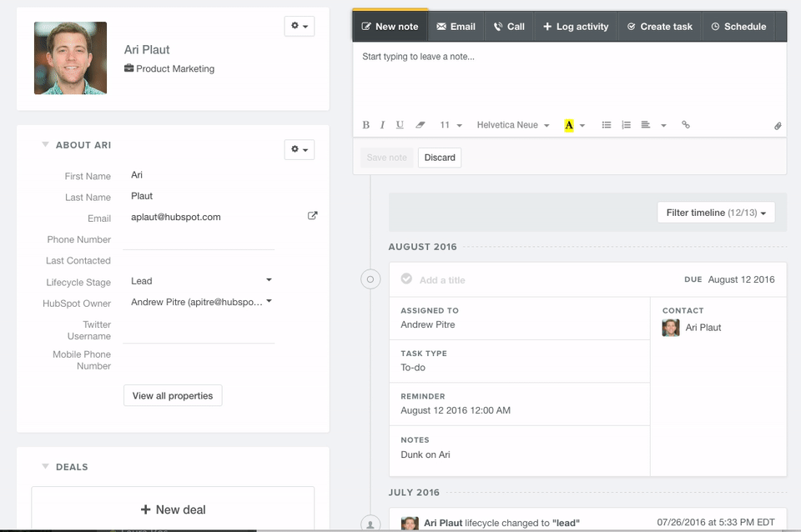Insert a numbered list in note
Viewport: 801px width, 532px height.
(626, 125)
